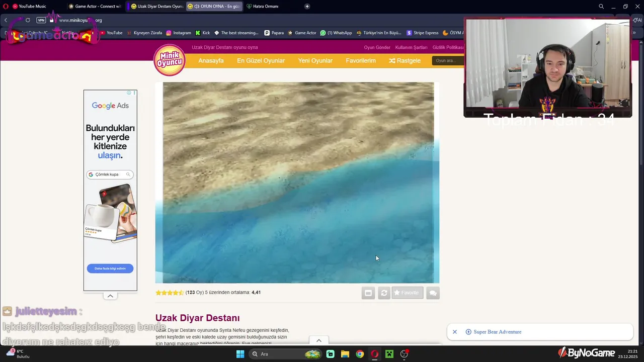The width and height of the screenshot is (644, 362).
Task: Open the comments speech bubble icon
Action: pos(433,293)
